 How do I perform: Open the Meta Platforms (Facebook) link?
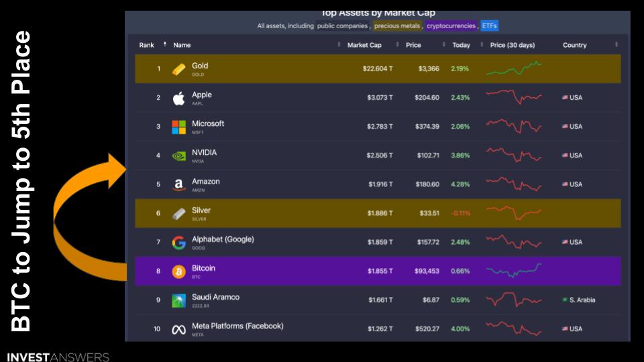237,326
